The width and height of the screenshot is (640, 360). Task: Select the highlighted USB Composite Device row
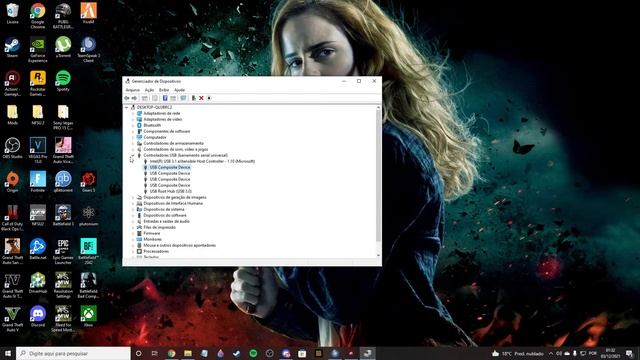click(170, 167)
